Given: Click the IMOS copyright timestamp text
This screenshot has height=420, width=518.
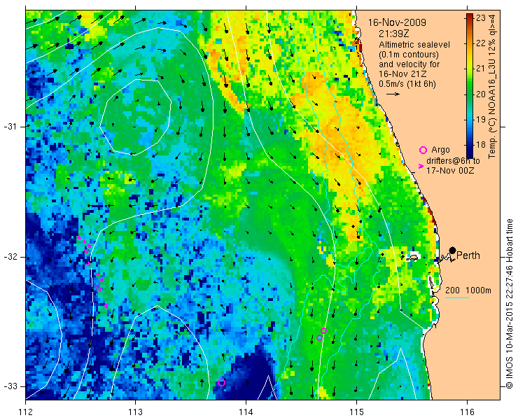Looking at the screenshot, I should click(509, 304).
